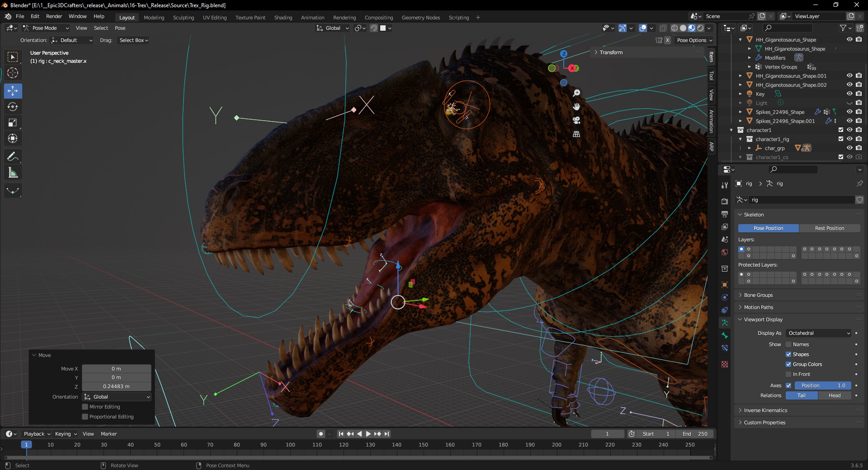Switch perspective/orthographic grid icon
868x470 pixels.
(576, 134)
